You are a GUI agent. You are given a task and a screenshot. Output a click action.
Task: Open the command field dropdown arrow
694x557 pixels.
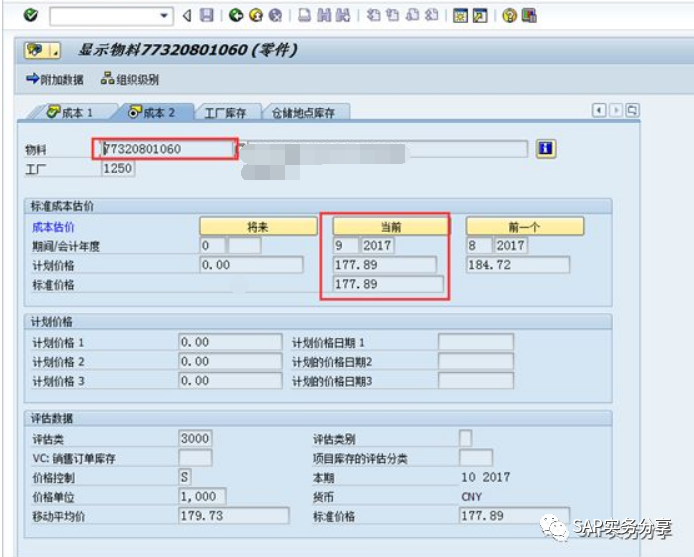coord(165,15)
